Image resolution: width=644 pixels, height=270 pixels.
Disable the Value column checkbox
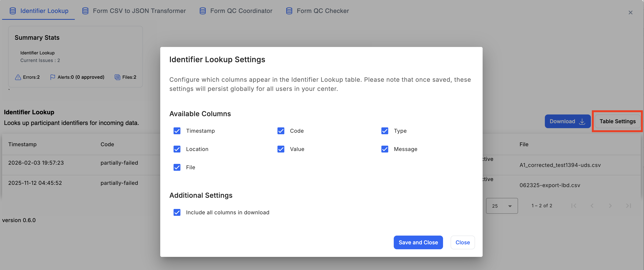pos(281,149)
